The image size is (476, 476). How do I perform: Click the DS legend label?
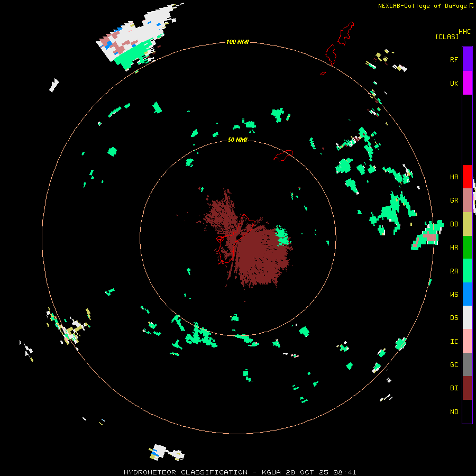tap(454, 318)
